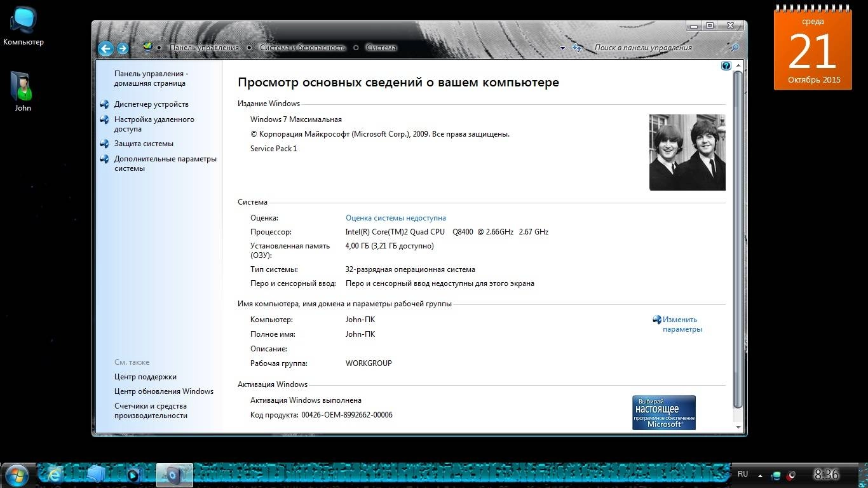Click the active Control Panel taskbar button

(x=174, y=474)
